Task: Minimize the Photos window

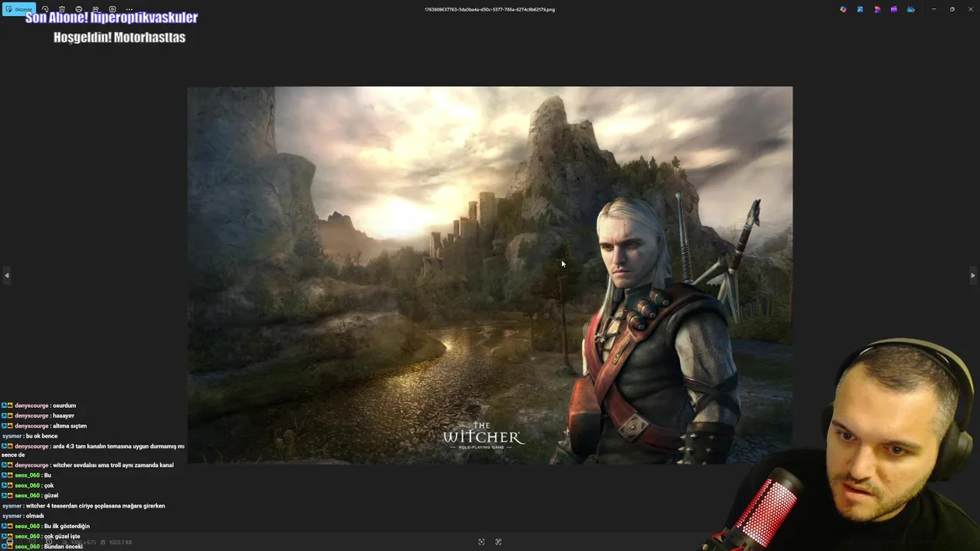Action: point(934,9)
